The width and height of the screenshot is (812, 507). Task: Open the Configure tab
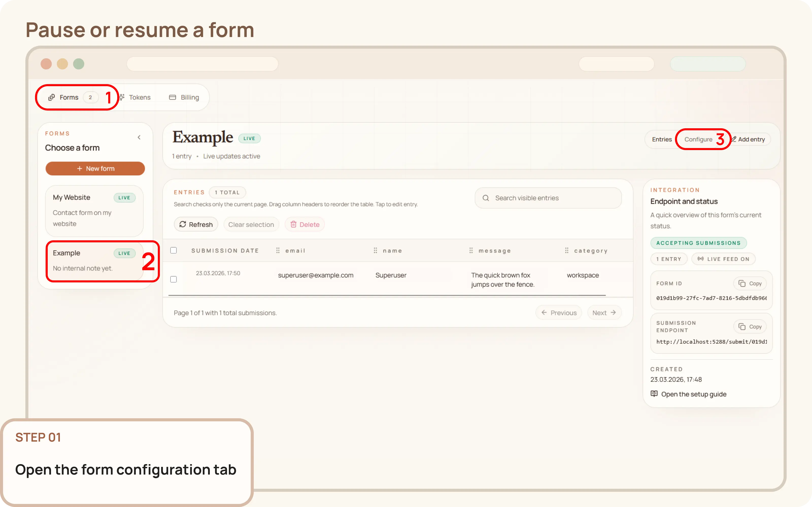coord(699,139)
